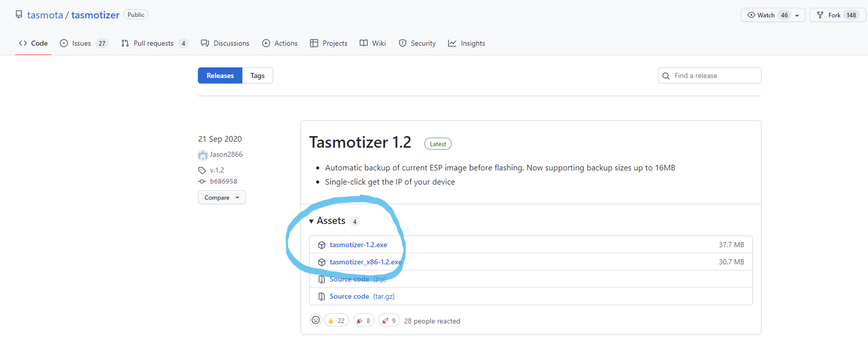Click the tag icon beside v.1.2
Image resolution: width=868 pixels, height=346 pixels.
202,170
